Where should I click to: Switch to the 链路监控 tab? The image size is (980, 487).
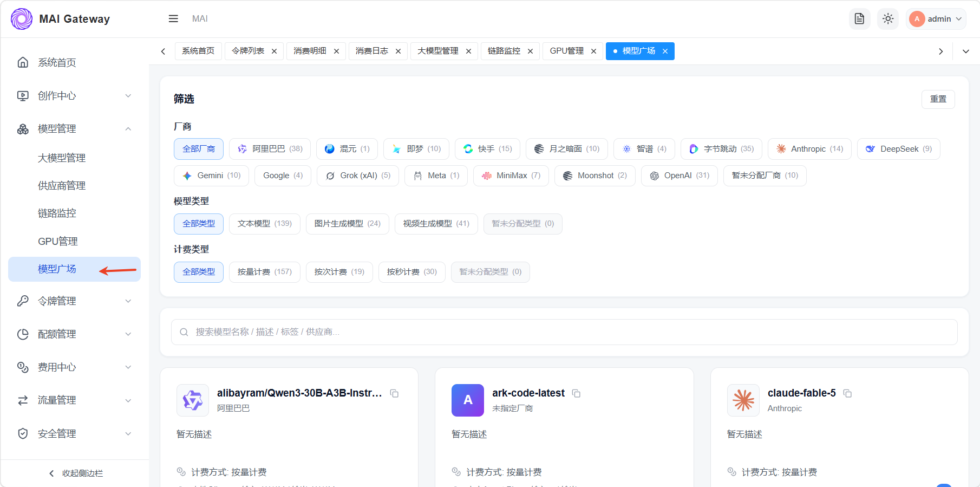tap(504, 51)
